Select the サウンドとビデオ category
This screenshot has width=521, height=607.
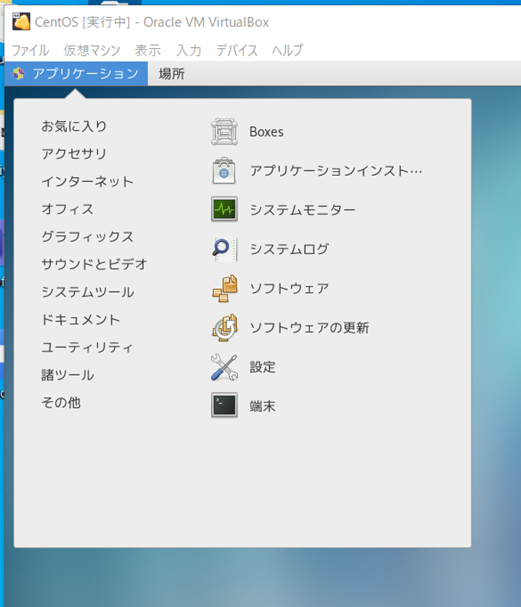(94, 264)
